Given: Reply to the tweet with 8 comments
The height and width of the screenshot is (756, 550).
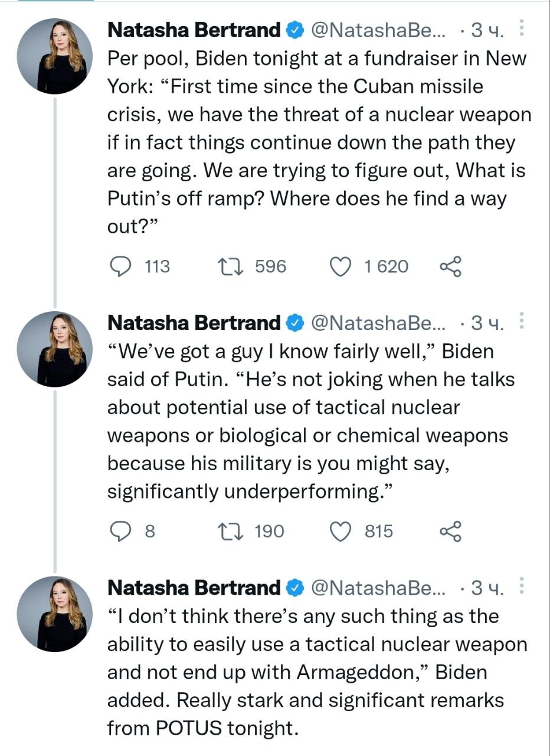Looking at the screenshot, I should point(122,532).
